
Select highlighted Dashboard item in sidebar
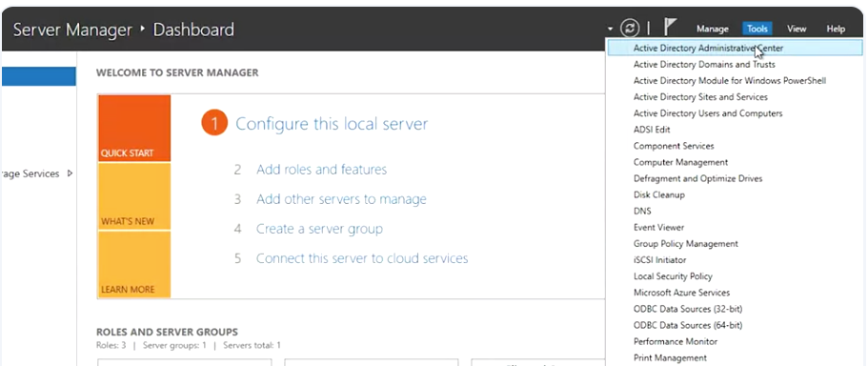39,76
